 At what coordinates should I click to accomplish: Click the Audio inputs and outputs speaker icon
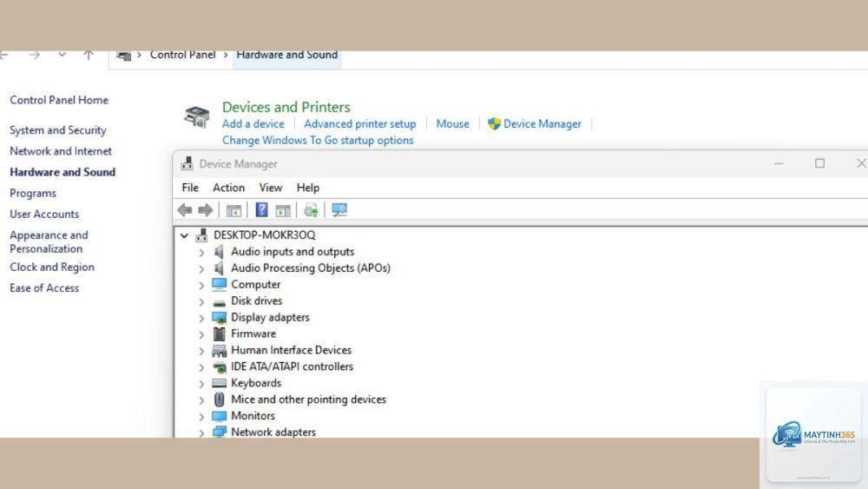(x=220, y=252)
